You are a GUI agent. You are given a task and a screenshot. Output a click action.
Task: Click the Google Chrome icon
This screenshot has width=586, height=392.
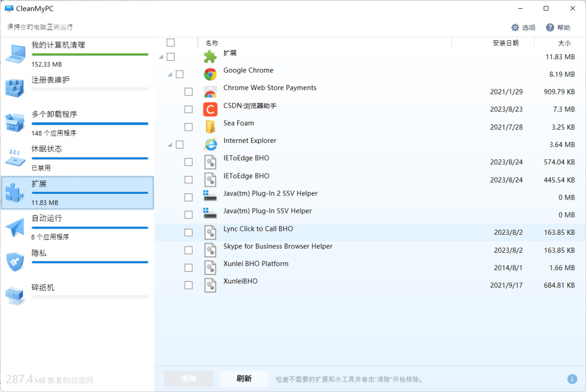coord(210,74)
